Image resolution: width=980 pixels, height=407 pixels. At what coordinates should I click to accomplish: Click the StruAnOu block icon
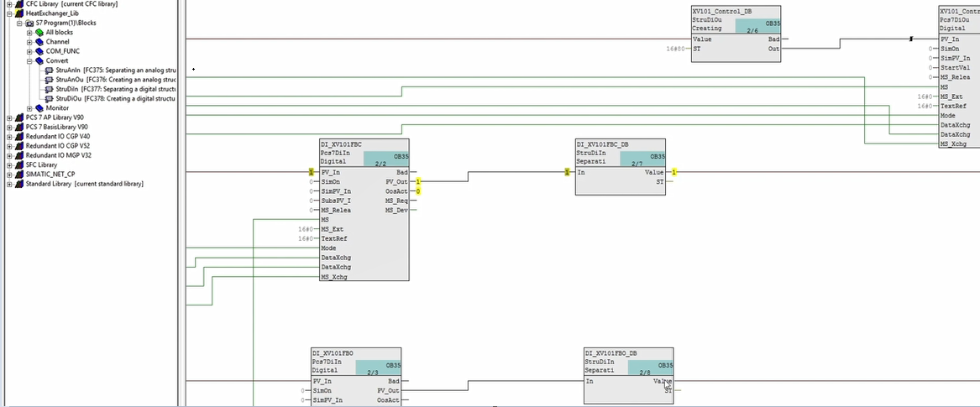coord(50,79)
